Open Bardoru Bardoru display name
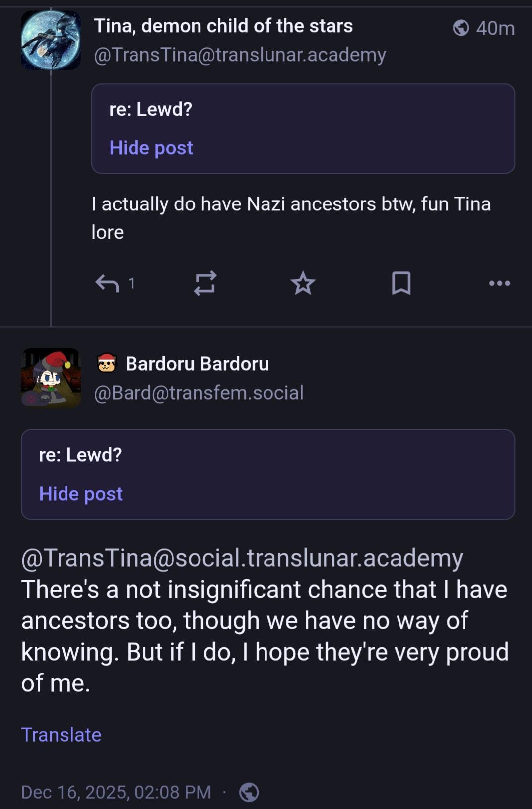The height and width of the screenshot is (809, 532). [197, 364]
